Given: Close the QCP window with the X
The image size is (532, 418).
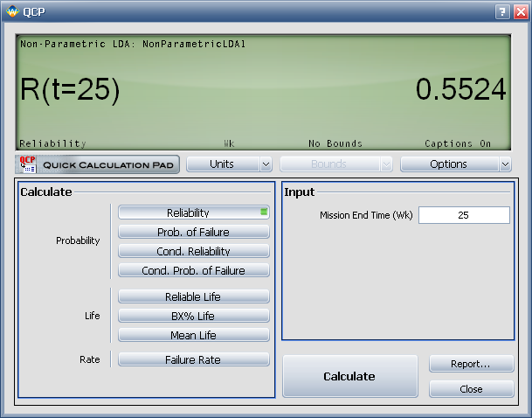Looking at the screenshot, I should [x=519, y=11].
